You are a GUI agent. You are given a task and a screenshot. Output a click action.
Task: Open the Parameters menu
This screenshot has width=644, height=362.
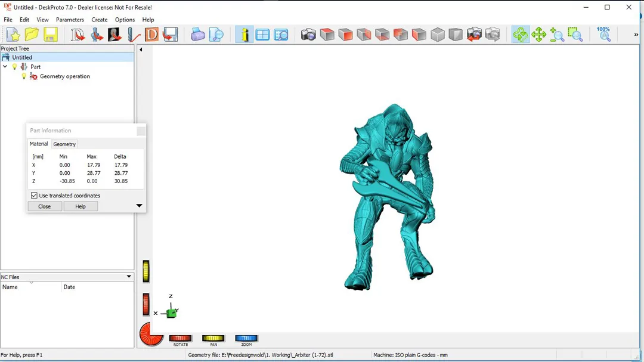point(70,20)
